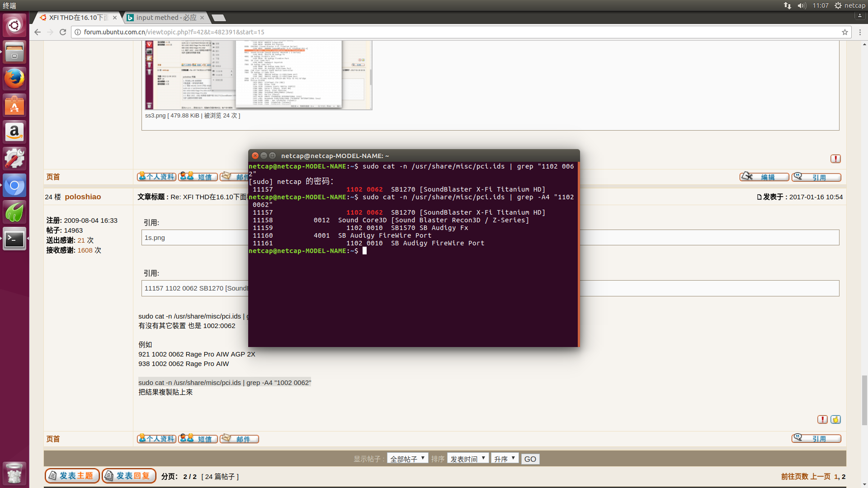Click the 1s.png quoted text

(x=155, y=238)
